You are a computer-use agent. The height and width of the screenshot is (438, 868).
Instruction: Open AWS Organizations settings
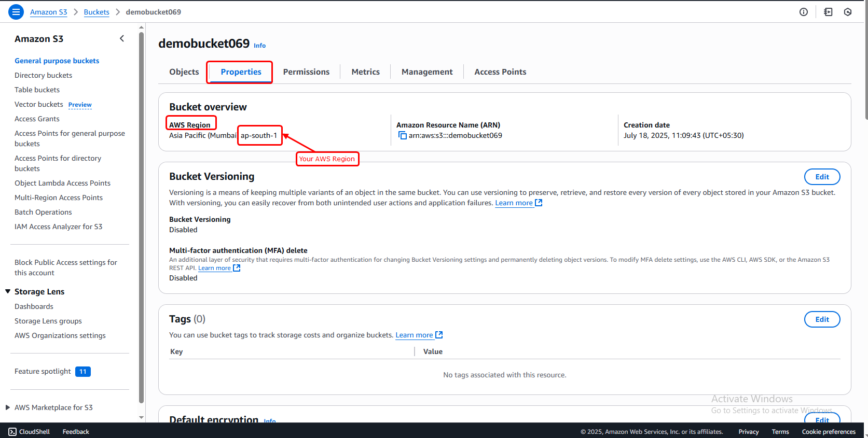coord(60,335)
